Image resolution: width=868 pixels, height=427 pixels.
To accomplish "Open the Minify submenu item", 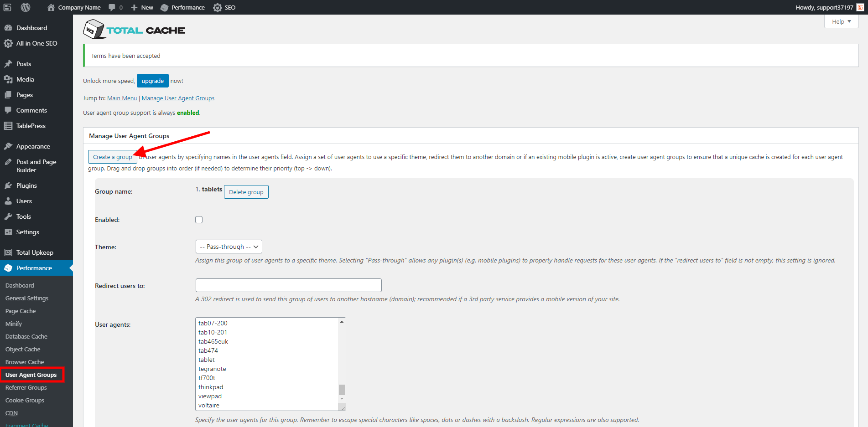I will [14, 324].
